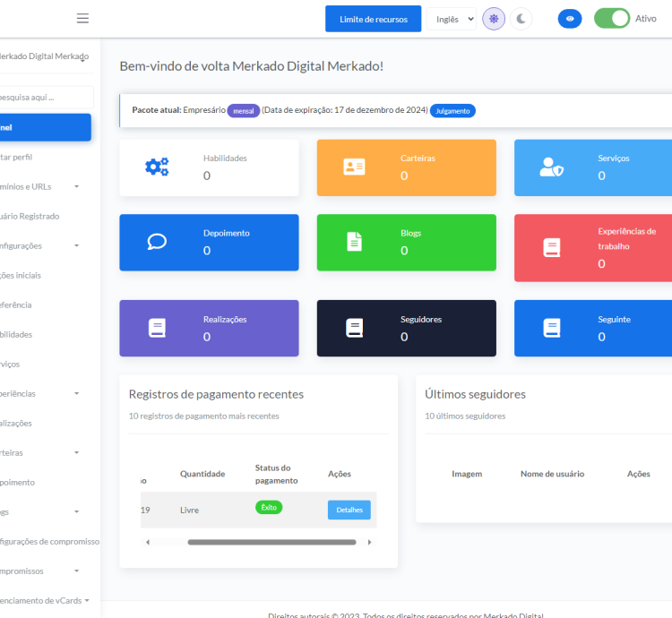Image resolution: width=672 pixels, height=618 pixels.
Task: Click the ID card icon on Carteiras
Action: (354, 167)
